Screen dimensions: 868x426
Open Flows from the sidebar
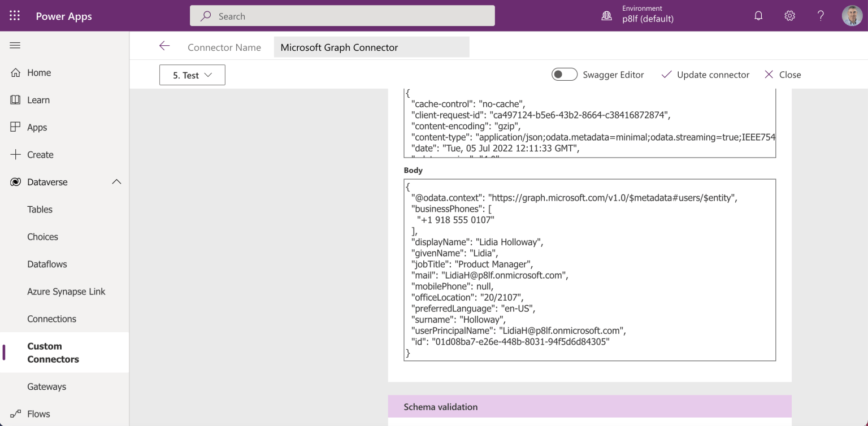[x=38, y=414]
